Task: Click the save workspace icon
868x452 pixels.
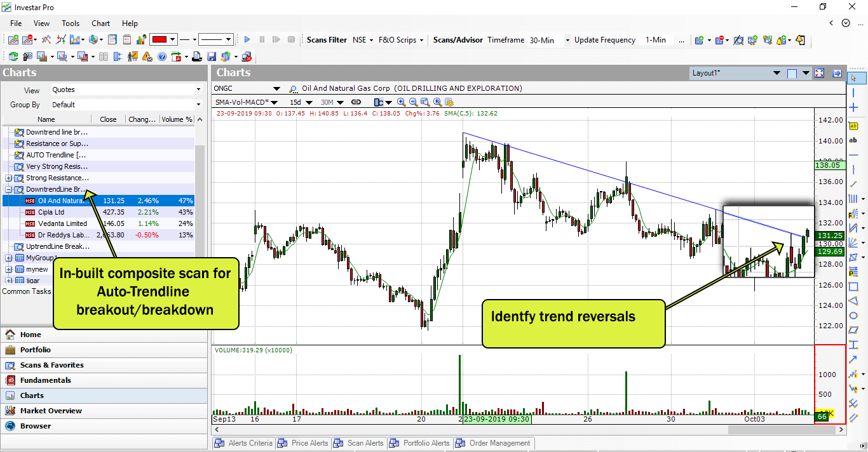Action: coord(212,56)
